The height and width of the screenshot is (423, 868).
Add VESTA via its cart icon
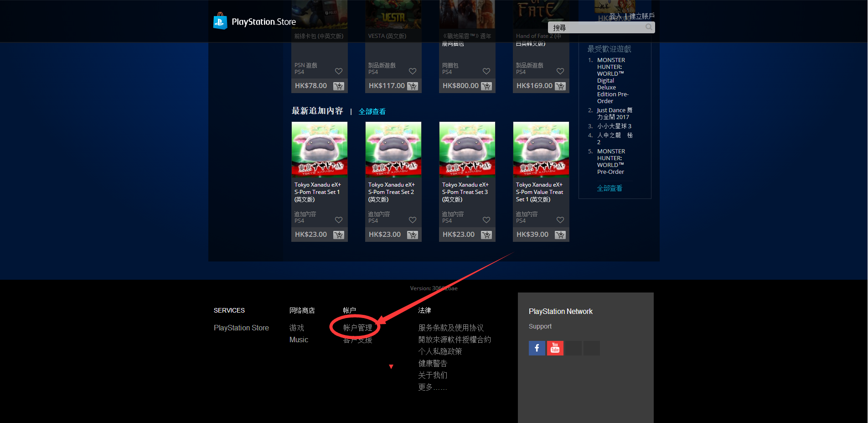click(x=413, y=85)
